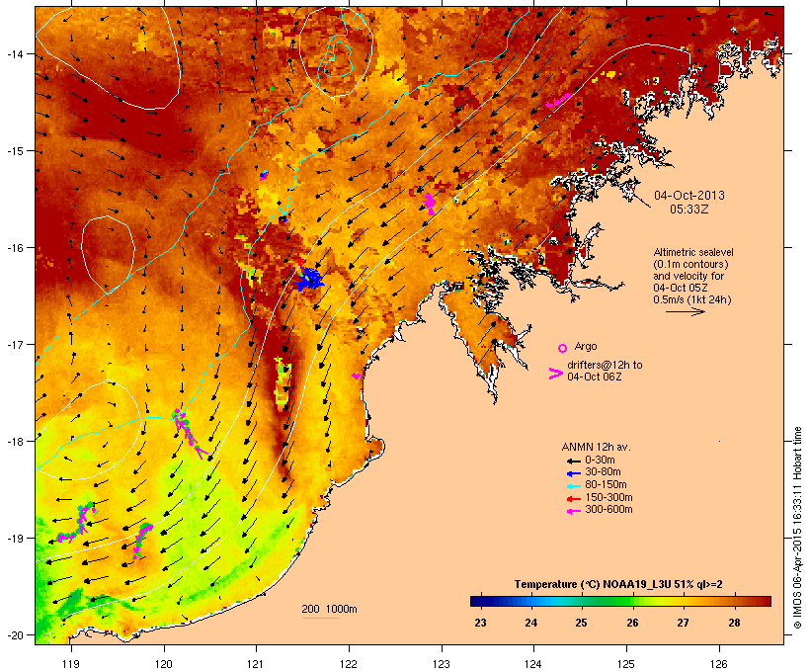810x672 pixels.
Task: Click the cyan 200 1000m isobath legend line
Action: click(x=320, y=618)
